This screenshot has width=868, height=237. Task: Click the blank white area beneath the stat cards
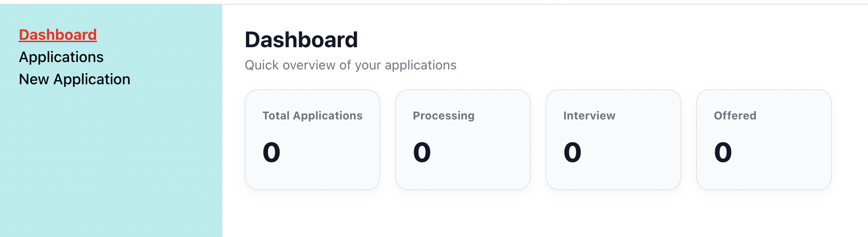[x=537, y=215]
